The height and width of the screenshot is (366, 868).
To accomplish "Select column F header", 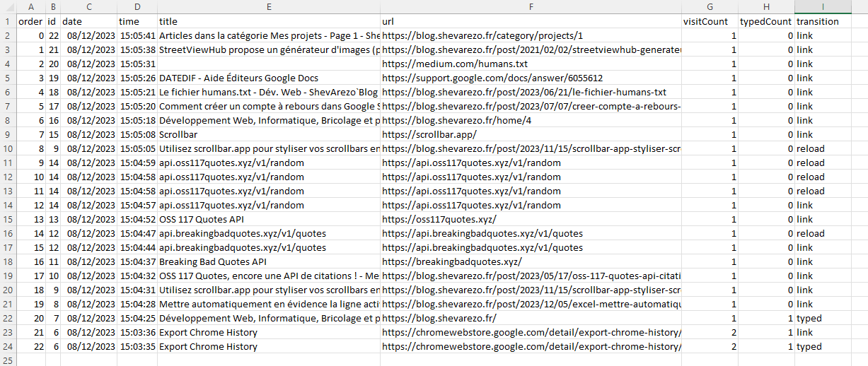I will click(x=531, y=6).
